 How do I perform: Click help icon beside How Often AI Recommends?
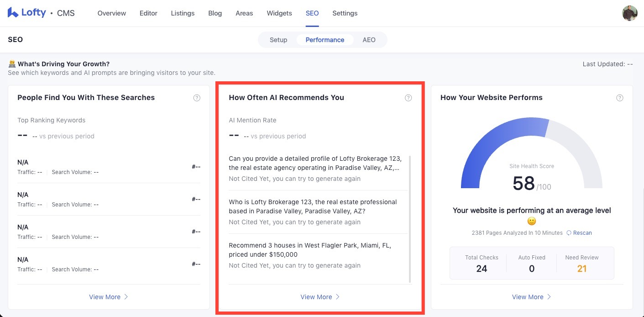pos(408,98)
